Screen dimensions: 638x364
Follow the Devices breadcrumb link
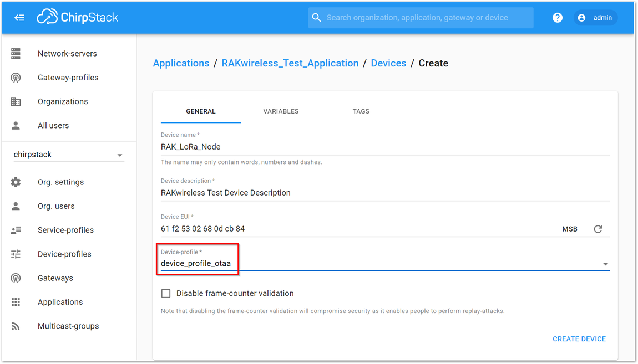click(x=388, y=63)
